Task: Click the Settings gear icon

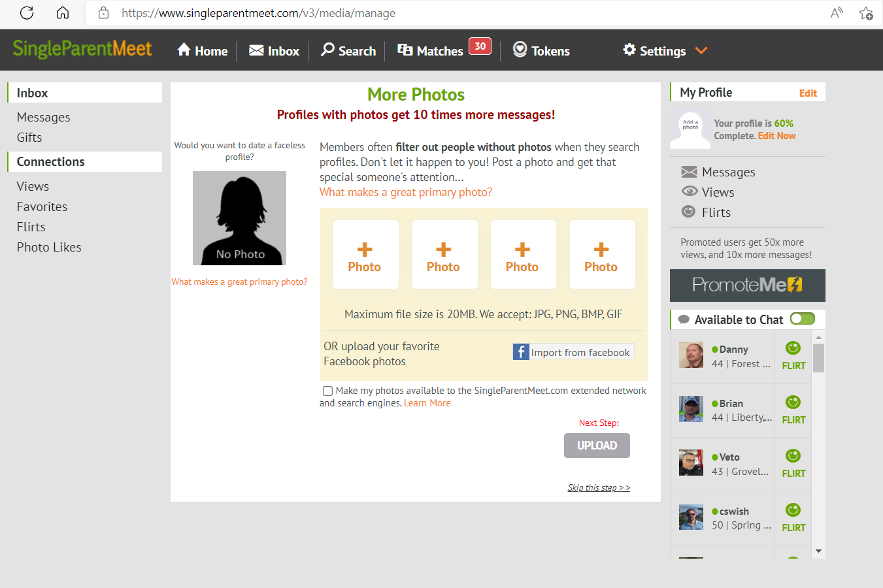Action: click(x=629, y=50)
